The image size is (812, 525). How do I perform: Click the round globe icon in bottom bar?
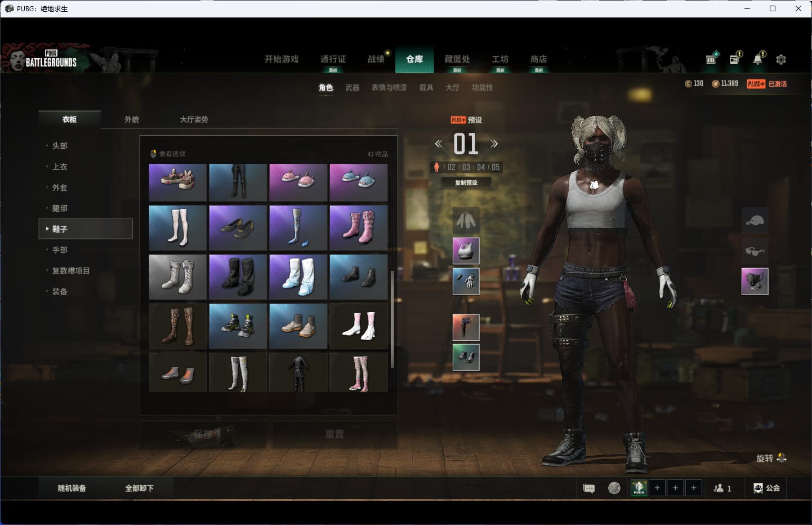(614, 488)
